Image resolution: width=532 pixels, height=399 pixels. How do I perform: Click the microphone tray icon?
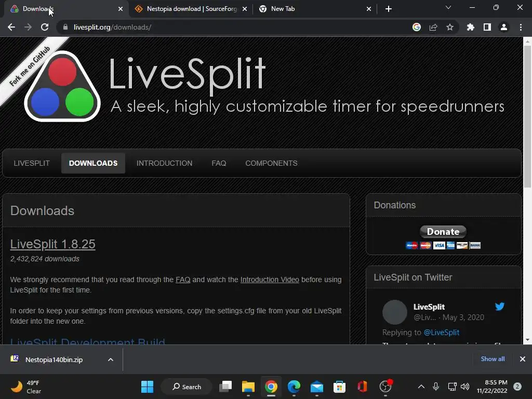[x=436, y=387]
